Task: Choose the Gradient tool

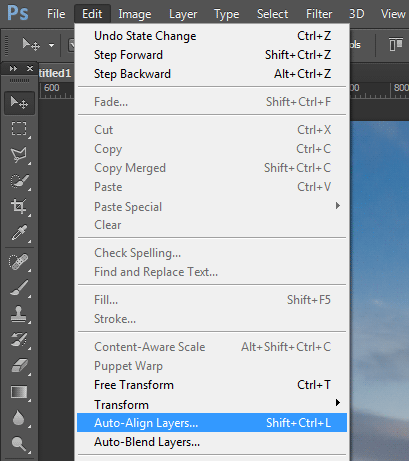Action: coord(19,392)
